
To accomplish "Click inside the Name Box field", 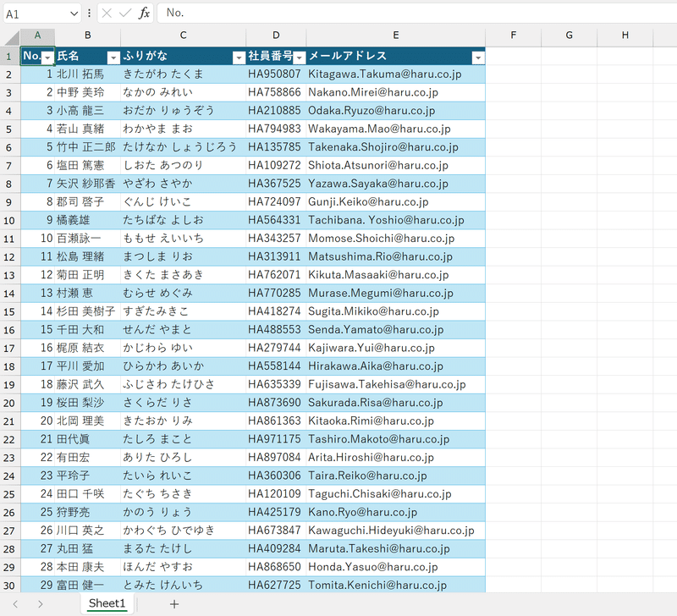I will pos(34,13).
